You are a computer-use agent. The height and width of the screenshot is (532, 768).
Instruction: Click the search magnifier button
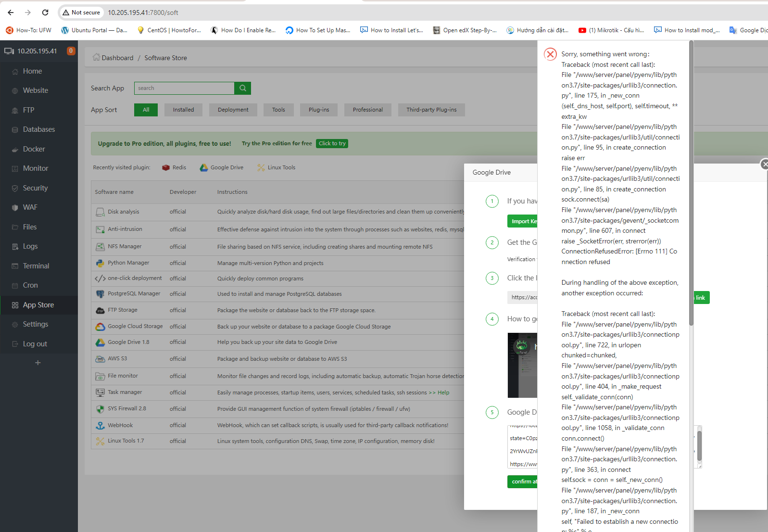click(x=243, y=88)
